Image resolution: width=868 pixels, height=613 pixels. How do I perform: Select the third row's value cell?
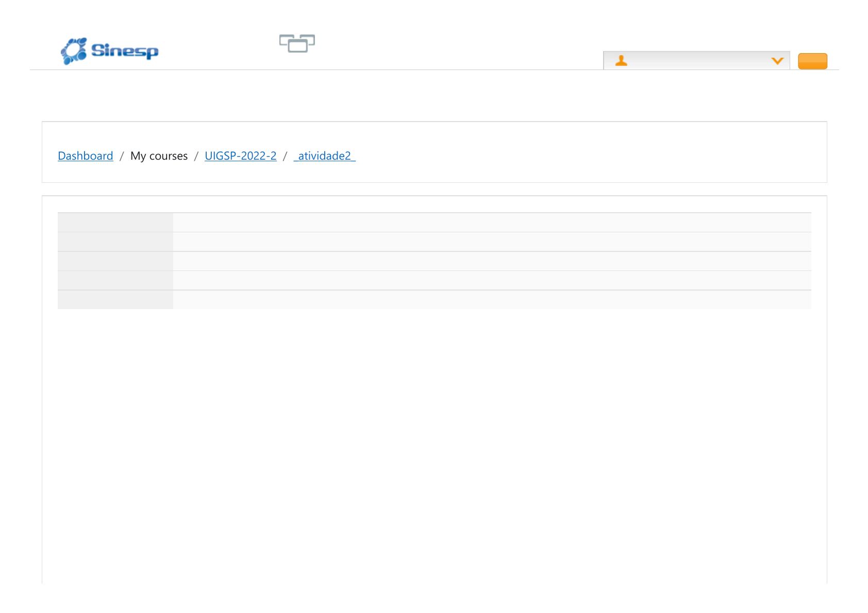click(x=492, y=261)
